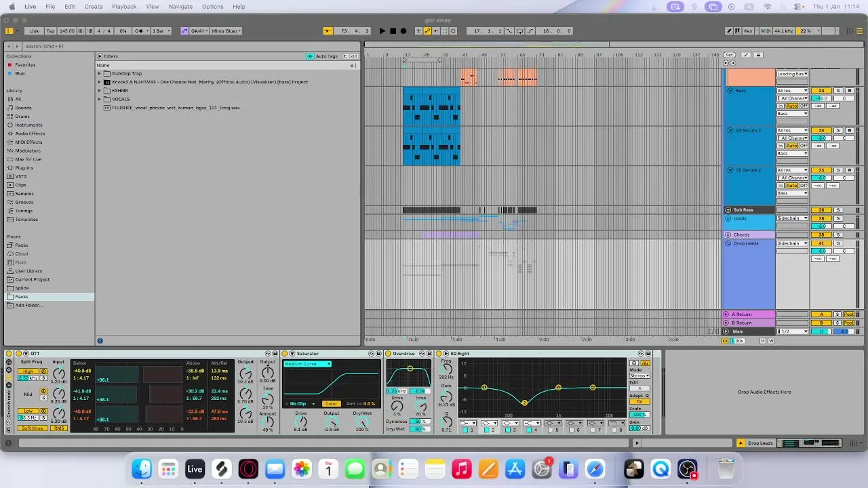
Task: Start playback with the Play button
Action: 382,30
